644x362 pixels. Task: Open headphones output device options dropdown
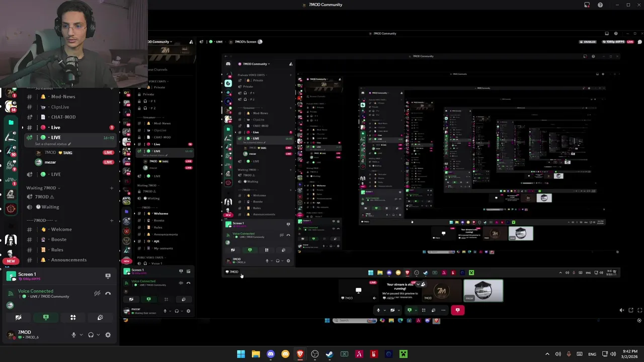point(98,335)
